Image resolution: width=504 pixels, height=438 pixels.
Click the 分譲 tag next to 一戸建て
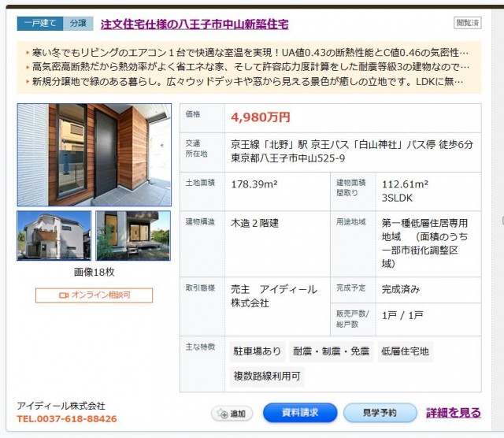77,24
